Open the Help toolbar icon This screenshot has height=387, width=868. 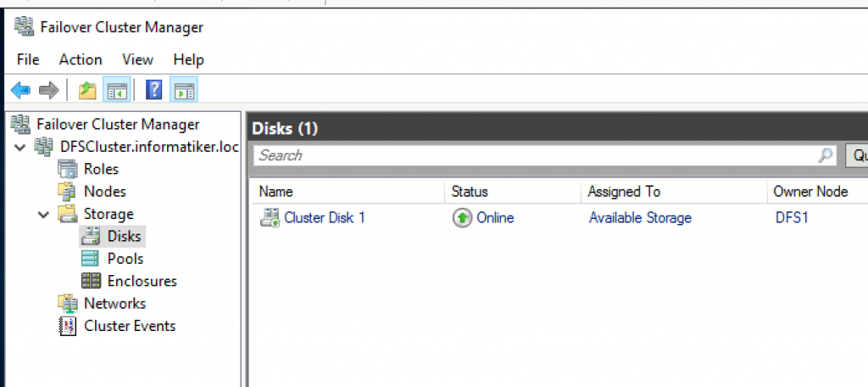(x=154, y=90)
